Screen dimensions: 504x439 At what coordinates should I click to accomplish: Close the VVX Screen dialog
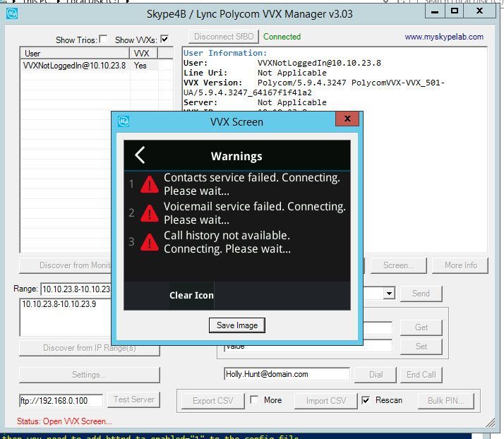[x=347, y=119]
